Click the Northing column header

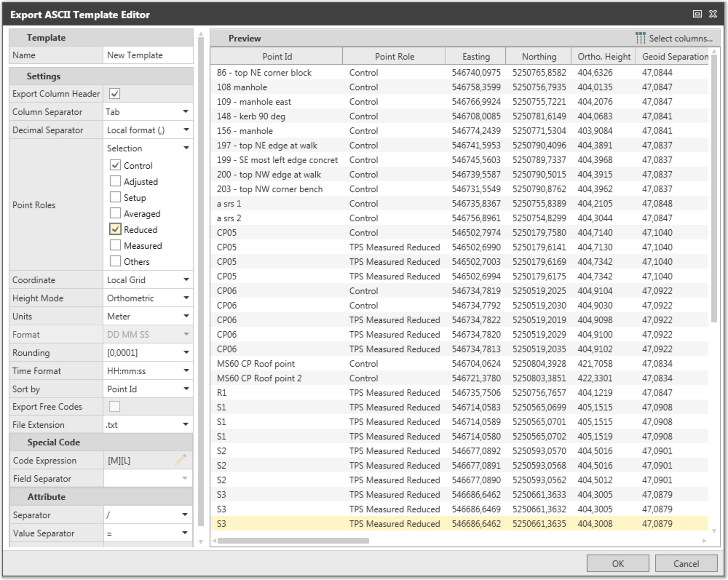539,56
